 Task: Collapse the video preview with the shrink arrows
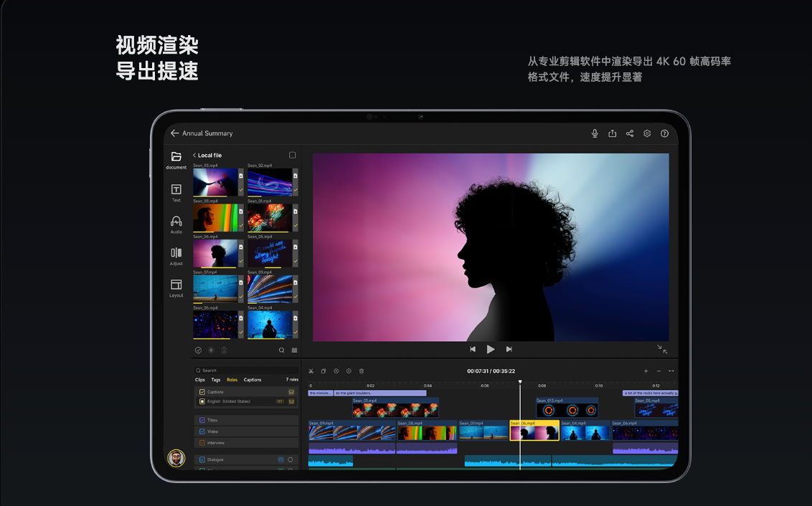tap(661, 348)
